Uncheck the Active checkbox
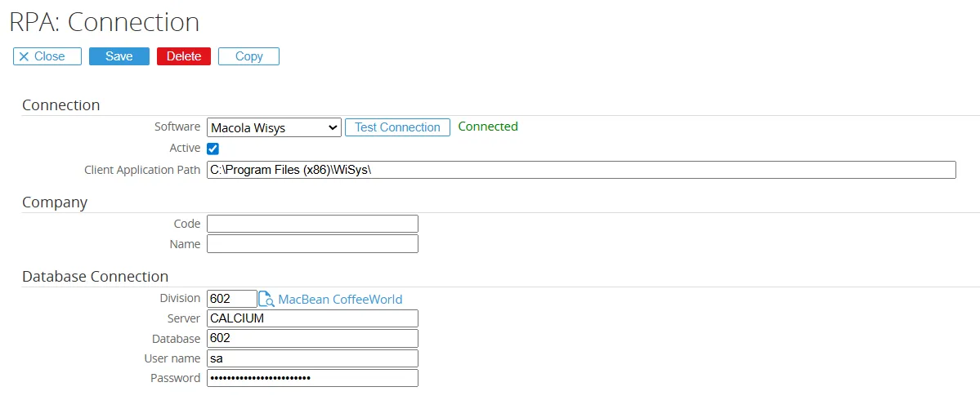This screenshot has width=980, height=418. click(x=213, y=149)
